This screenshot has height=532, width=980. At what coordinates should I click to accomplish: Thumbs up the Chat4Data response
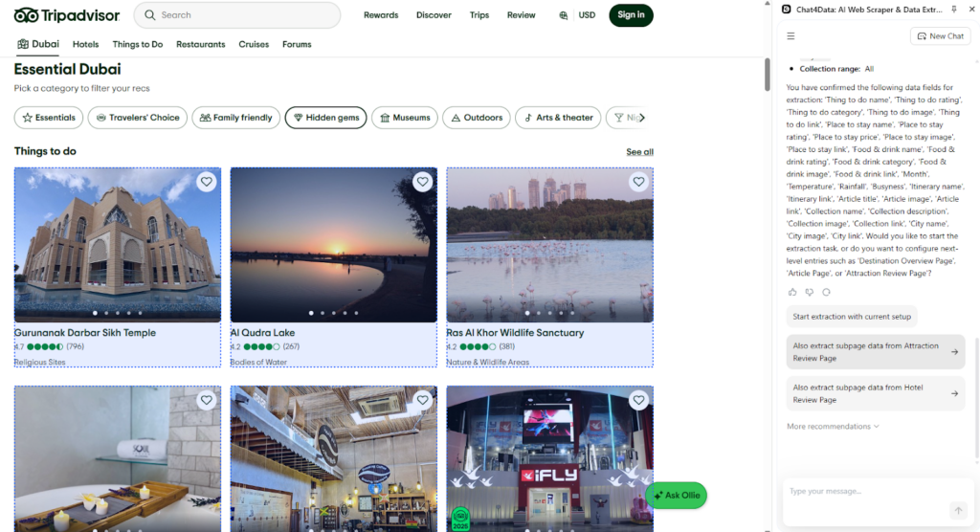pyautogui.click(x=792, y=292)
